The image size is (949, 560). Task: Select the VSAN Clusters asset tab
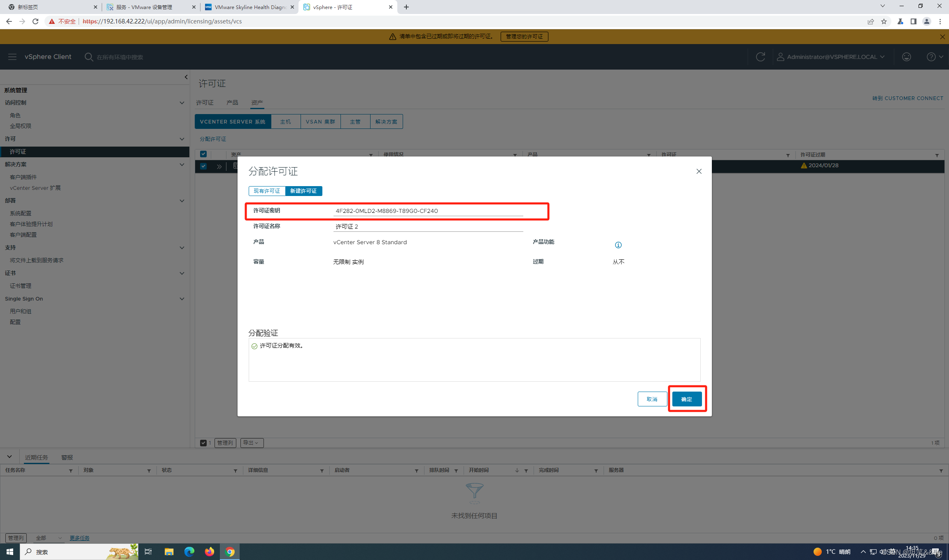[x=320, y=121]
